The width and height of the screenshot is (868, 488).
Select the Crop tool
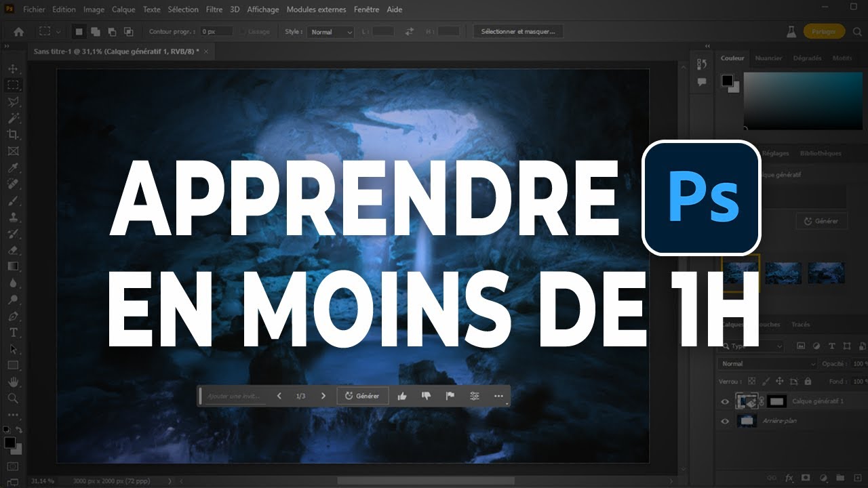pos(13,135)
